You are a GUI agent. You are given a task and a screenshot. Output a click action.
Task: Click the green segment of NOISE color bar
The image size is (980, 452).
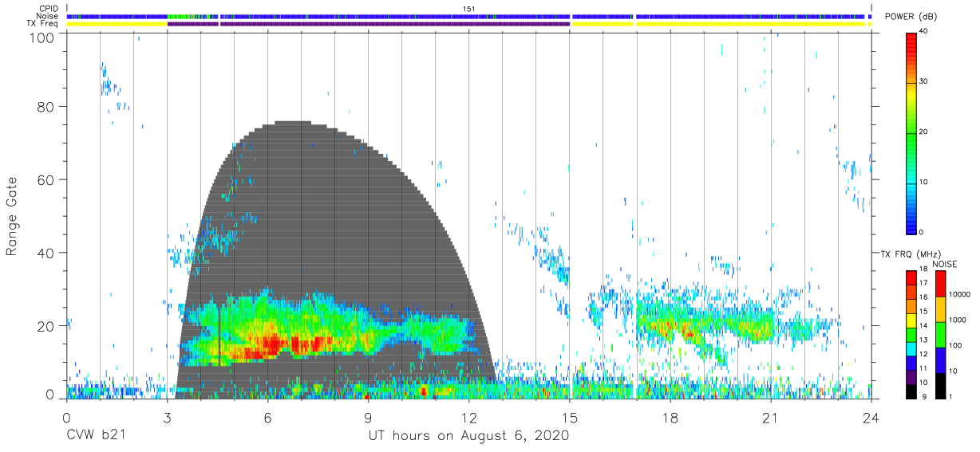tap(939, 334)
